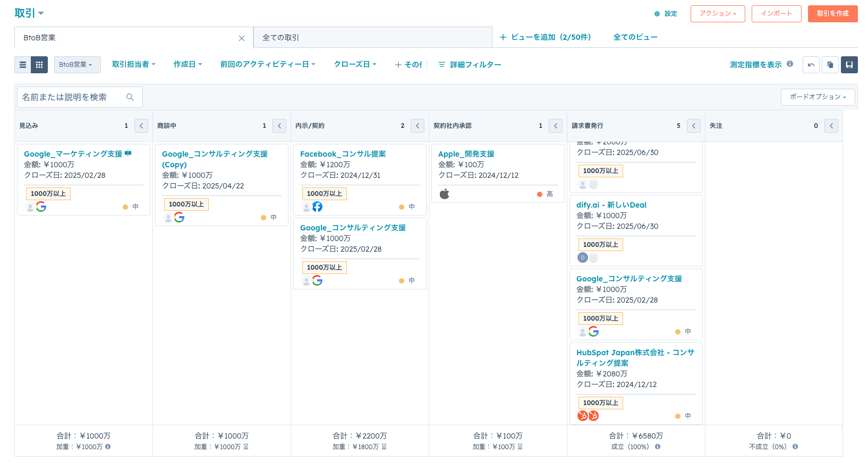Click 設定 link
The height and width of the screenshot is (463, 868).
670,14
